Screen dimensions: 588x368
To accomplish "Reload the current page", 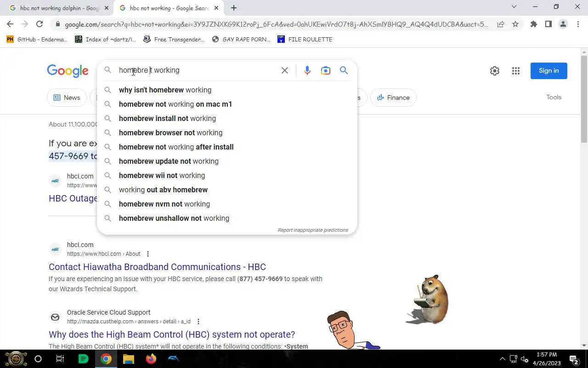I will coord(40,24).
